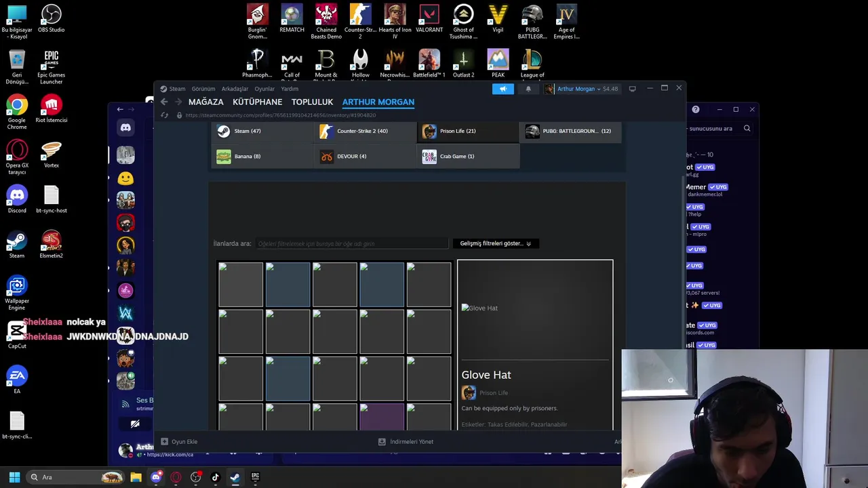
Task: Select the Vortex desktop icon
Action: [51, 154]
